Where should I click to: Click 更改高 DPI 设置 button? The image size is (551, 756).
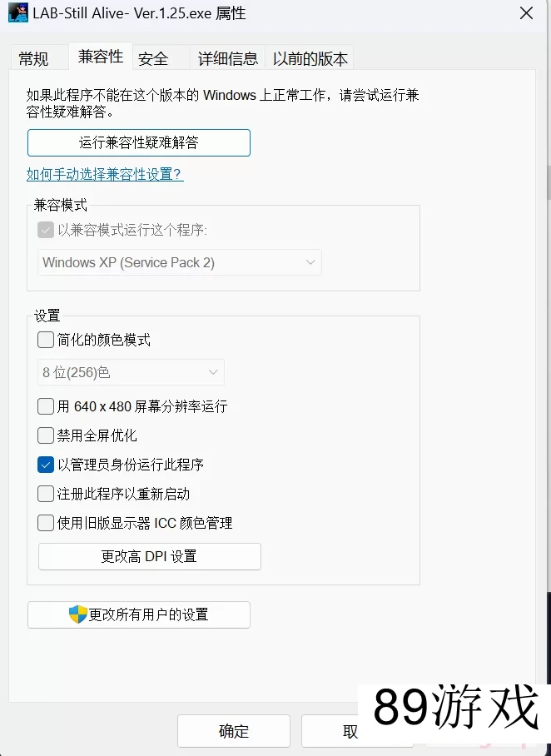click(x=150, y=556)
